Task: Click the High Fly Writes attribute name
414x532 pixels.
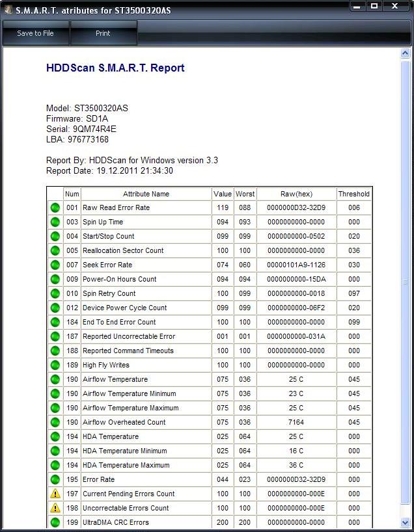Action: [x=106, y=365]
